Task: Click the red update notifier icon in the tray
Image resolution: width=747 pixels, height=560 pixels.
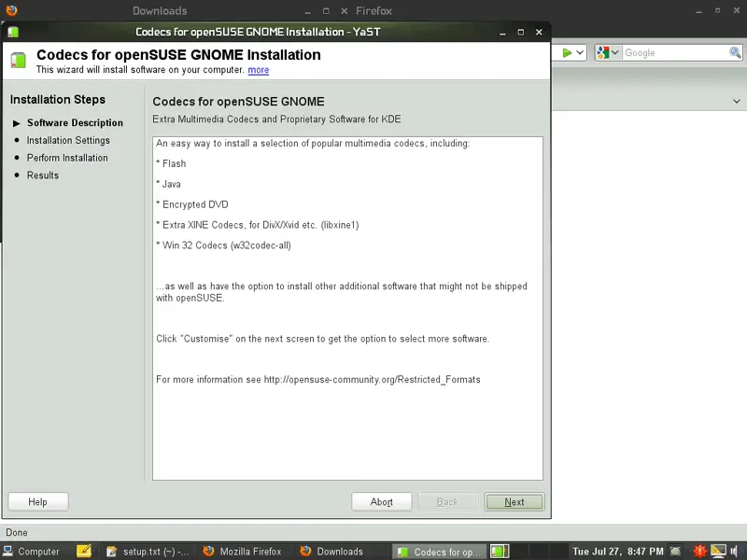Action: coord(699,551)
